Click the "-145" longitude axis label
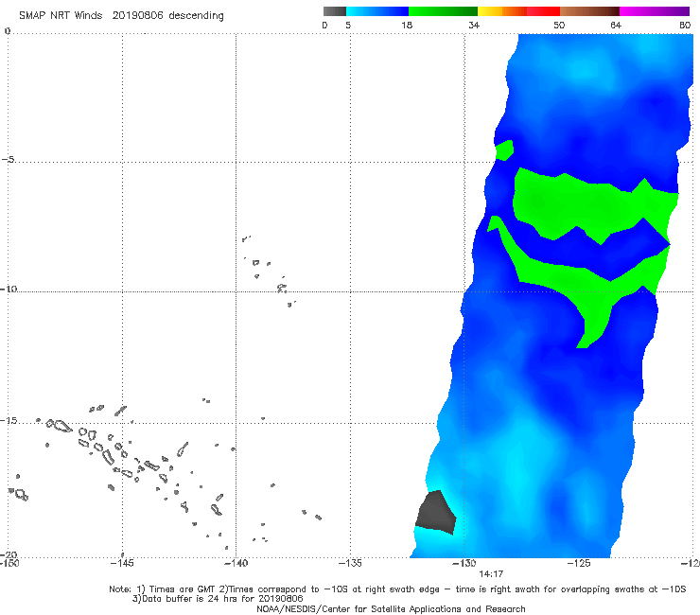Screen dimensions: 700x615 tap(122, 563)
